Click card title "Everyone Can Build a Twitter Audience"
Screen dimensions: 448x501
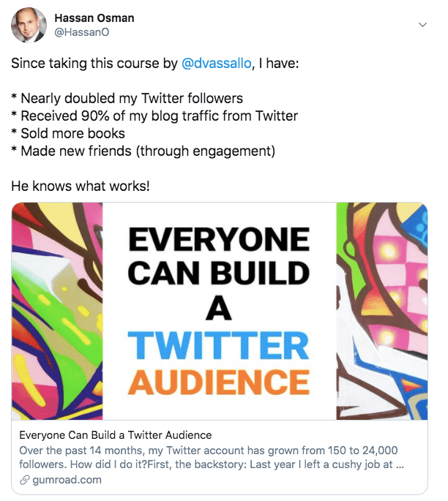coord(115,435)
